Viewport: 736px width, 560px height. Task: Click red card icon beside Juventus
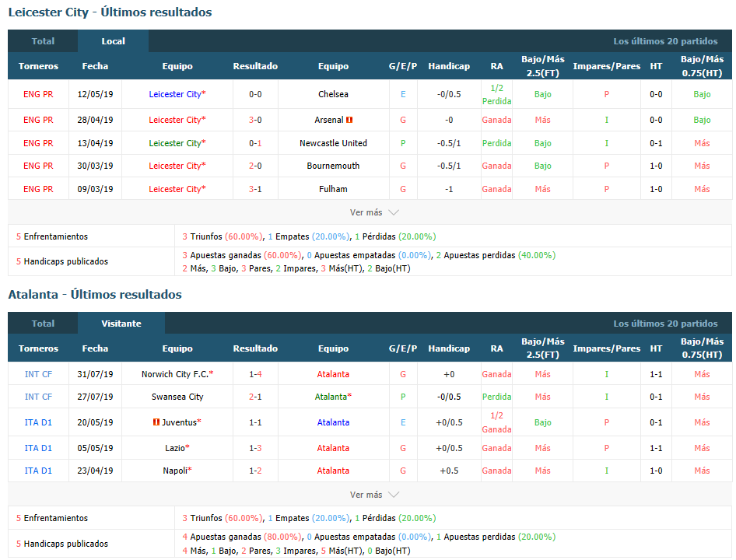tap(156, 422)
